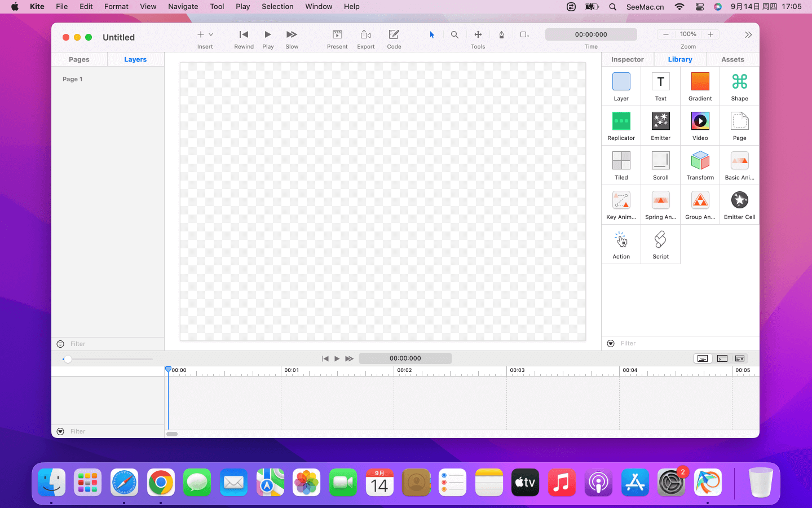Expand the toolbar overflow chevron
This screenshot has width=812, height=508.
coord(748,35)
